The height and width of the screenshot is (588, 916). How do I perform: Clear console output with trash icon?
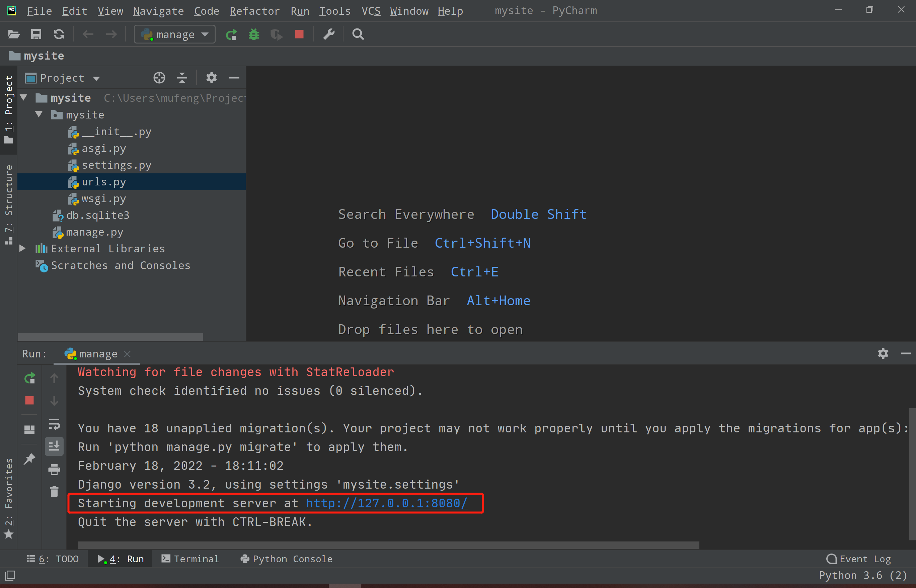[54, 491]
